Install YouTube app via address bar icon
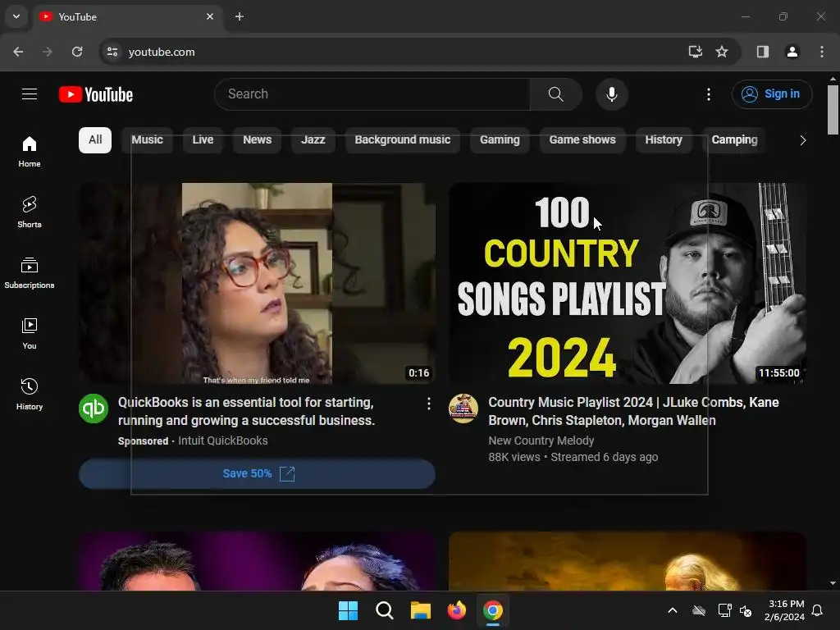840x630 pixels. point(695,52)
